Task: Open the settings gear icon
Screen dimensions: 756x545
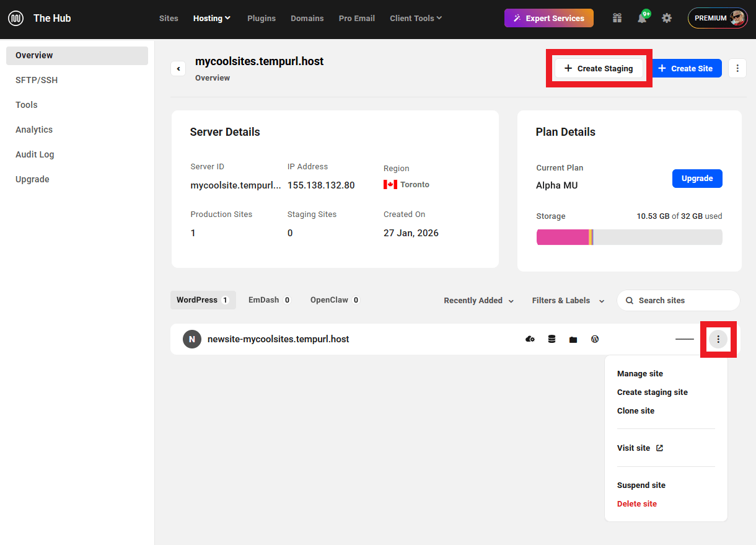Action: point(667,18)
